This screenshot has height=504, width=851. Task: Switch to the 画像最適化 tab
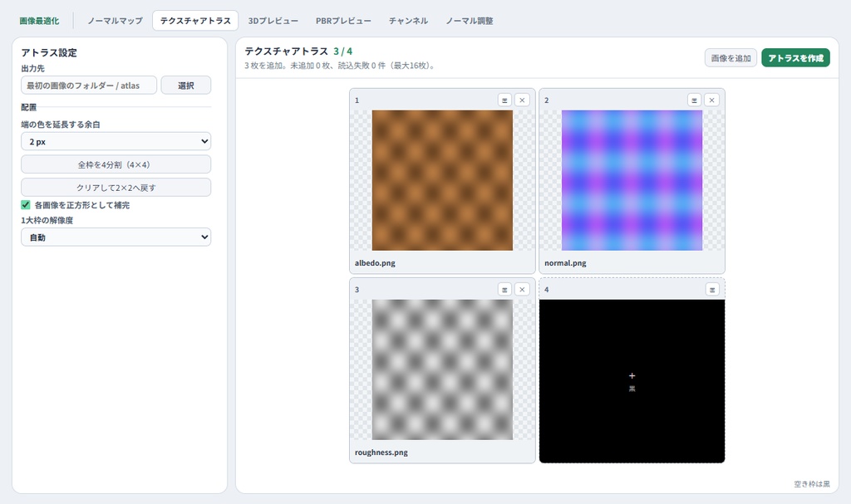coord(39,21)
